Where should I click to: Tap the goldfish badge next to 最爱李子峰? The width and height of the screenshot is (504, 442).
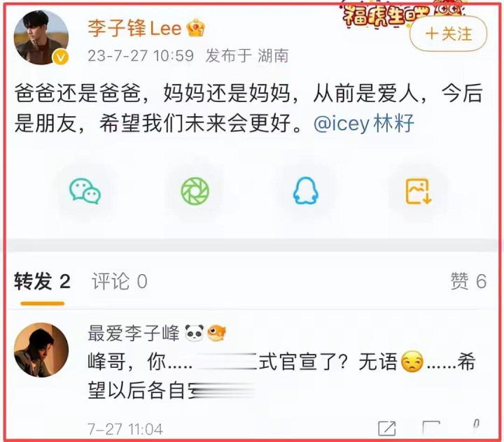click(x=216, y=333)
